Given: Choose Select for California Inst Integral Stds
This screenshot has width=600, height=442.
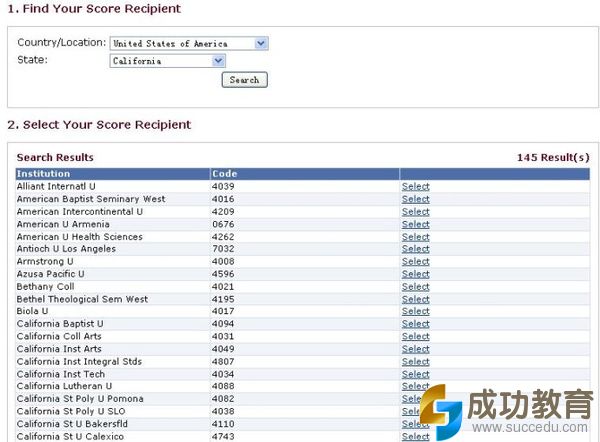Looking at the screenshot, I should (x=415, y=362).
